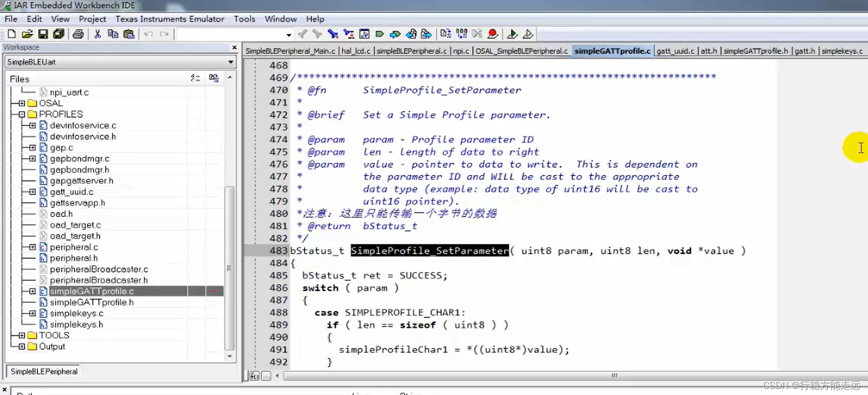Click the Copy icon
868x395 pixels.
click(x=113, y=34)
